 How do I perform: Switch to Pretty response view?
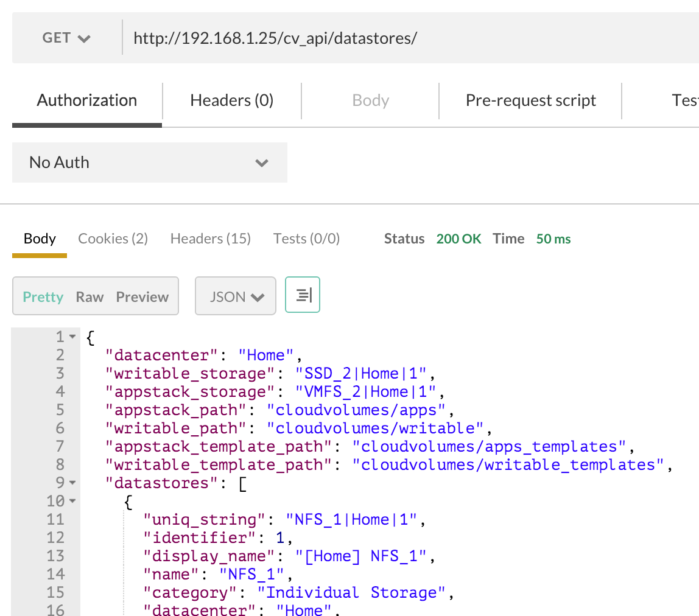(x=43, y=297)
